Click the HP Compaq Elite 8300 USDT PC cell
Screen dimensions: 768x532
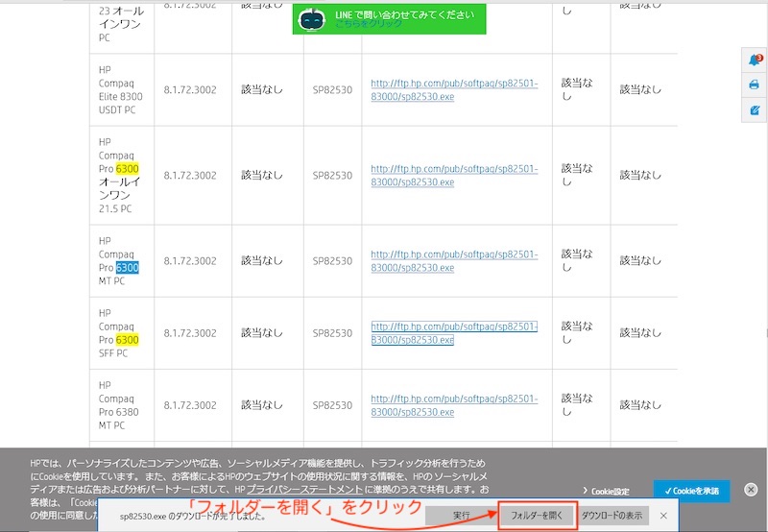coord(122,89)
